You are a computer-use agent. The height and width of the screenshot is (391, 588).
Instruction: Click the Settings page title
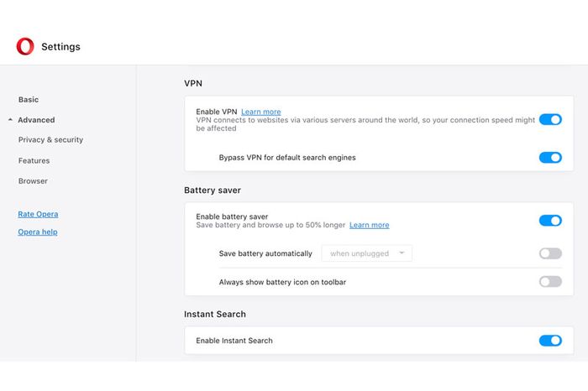click(x=60, y=47)
